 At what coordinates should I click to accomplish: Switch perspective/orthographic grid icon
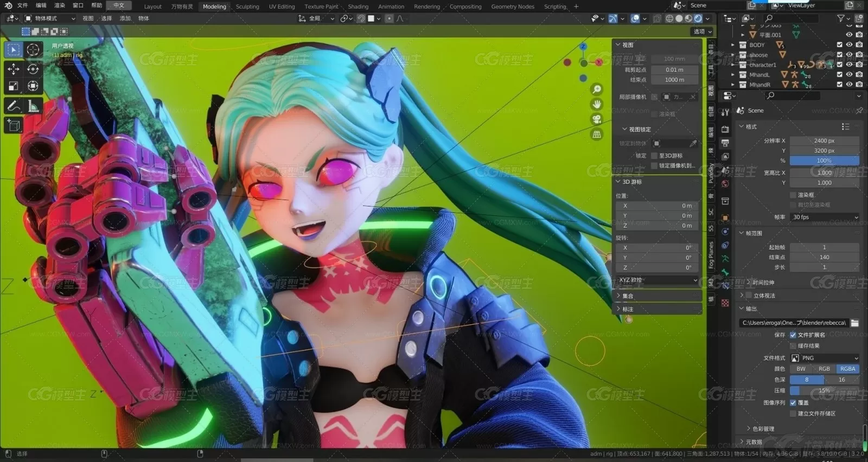597,134
